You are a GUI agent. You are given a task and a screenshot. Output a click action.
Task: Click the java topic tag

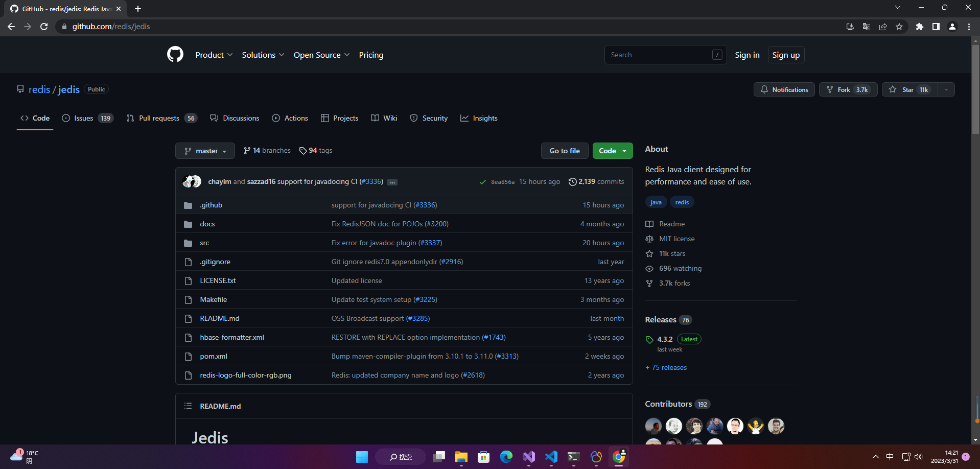656,202
